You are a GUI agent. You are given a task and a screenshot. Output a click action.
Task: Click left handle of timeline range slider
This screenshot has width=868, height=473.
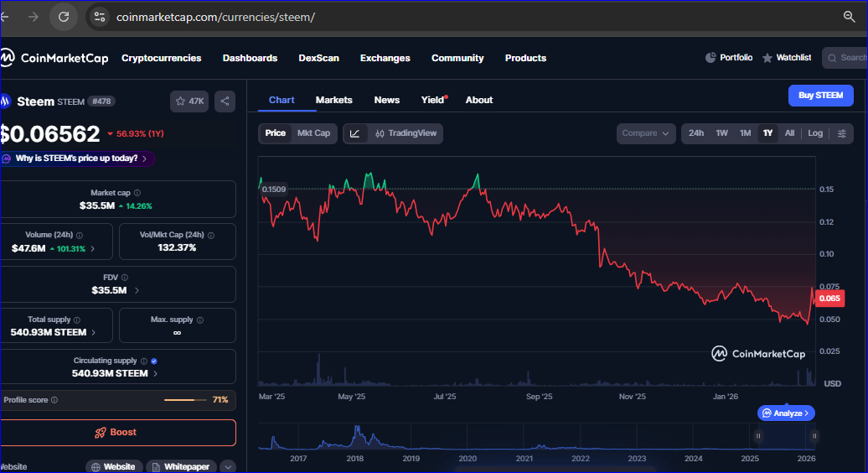click(x=758, y=436)
